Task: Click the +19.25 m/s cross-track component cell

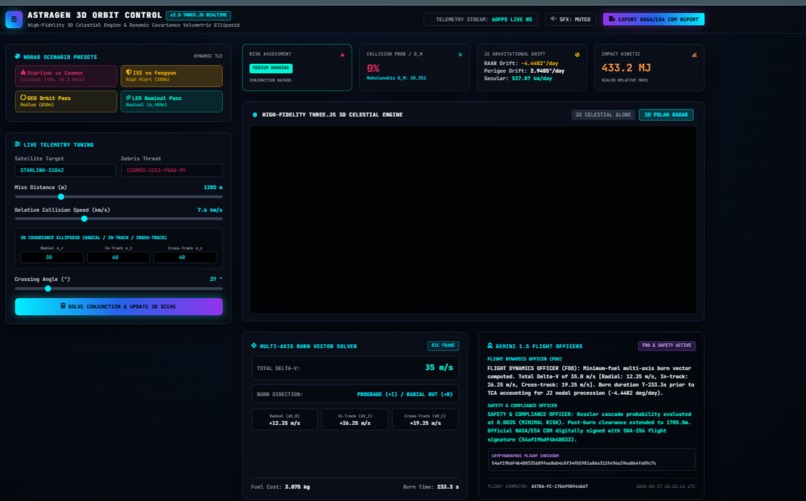Action: click(x=425, y=420)
